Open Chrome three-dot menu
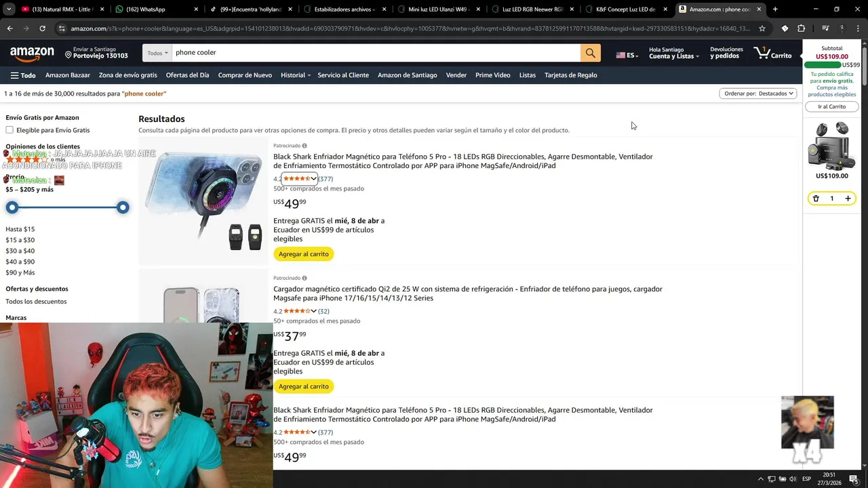The width and height of the screenshot is (868, 488). point(857,28)
